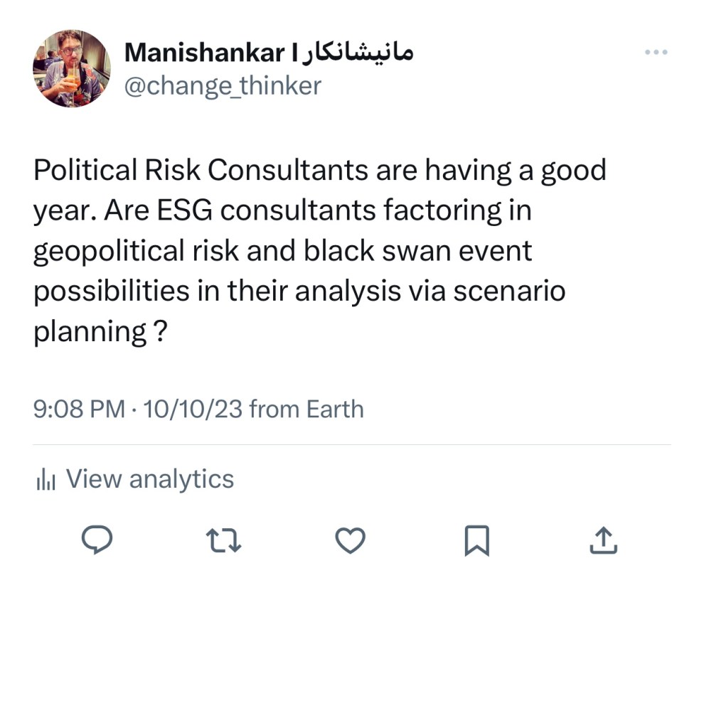Click the word 'planning' ending the tweet
Viewport: 704px width, 728px height.
click(x=90, y=333)
